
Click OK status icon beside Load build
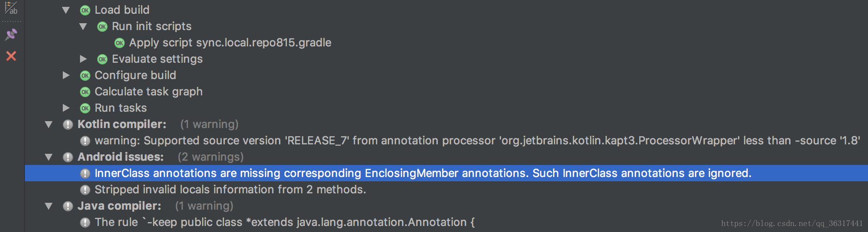coord(85,10)
